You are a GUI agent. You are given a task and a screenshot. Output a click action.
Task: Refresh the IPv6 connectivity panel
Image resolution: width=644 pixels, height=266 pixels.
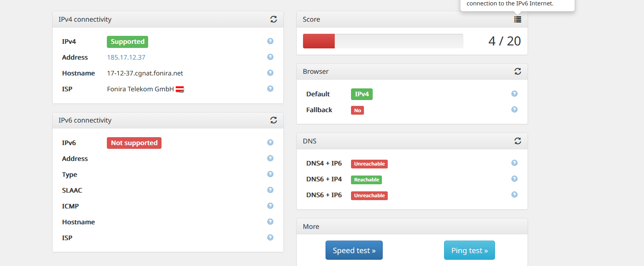[273, 120]
